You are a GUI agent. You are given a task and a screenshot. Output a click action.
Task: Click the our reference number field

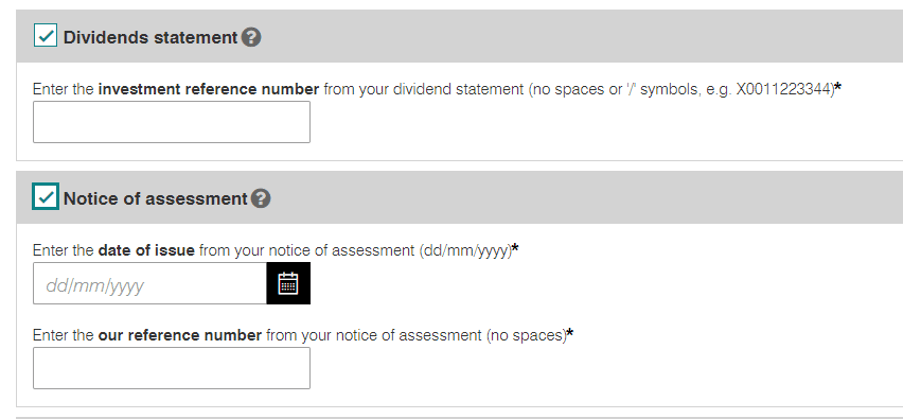tap(171, 368)
